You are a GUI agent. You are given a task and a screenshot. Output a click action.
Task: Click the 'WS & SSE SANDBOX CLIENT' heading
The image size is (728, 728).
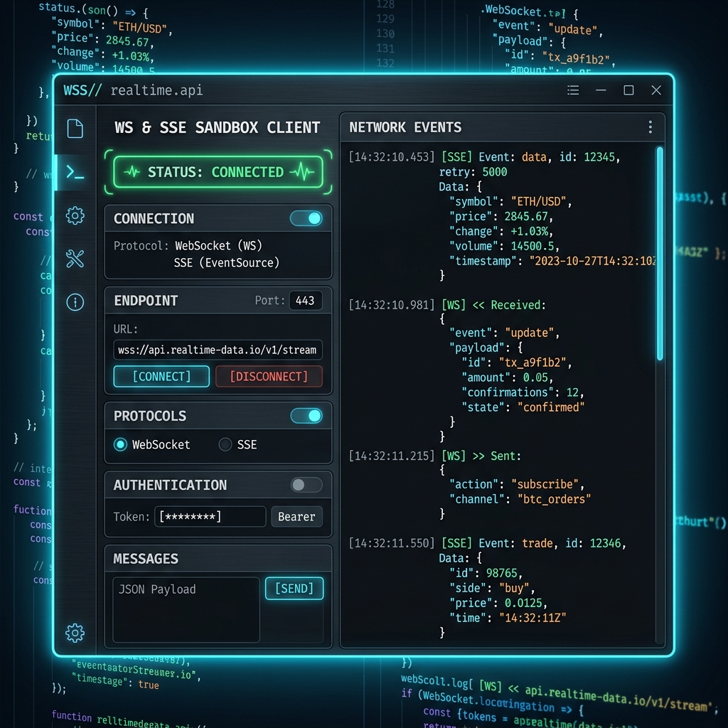[218, 127]
